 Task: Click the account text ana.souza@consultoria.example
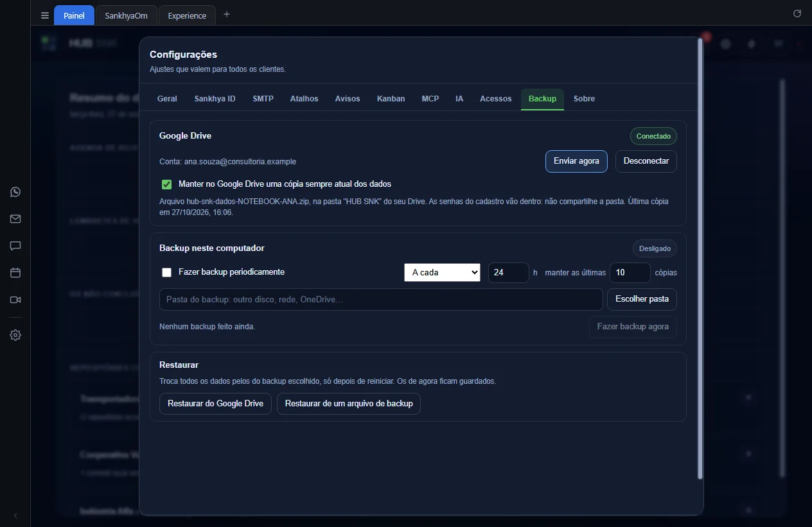click(240, 162)
